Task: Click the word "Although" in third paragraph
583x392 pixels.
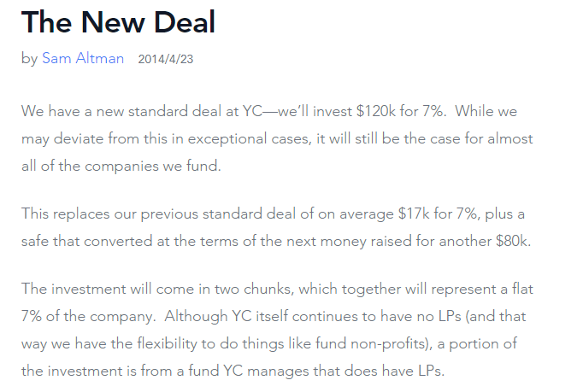Action: pos(196,316)
